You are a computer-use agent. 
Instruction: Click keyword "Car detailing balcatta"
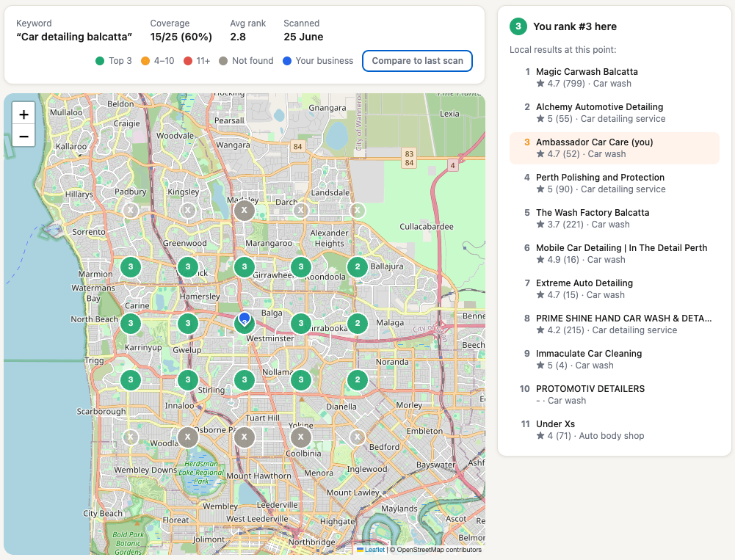[x=74, y=37]
